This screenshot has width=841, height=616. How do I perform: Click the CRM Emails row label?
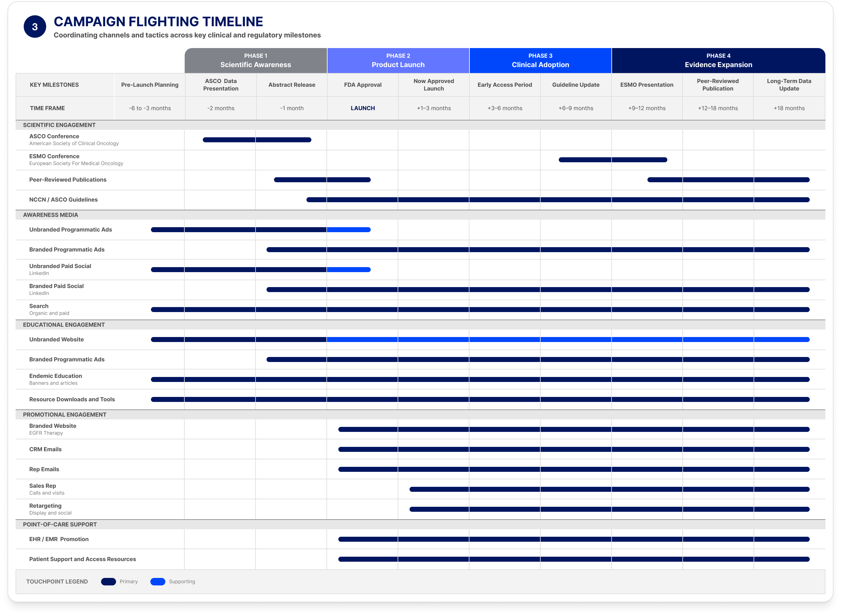[46, 449]
